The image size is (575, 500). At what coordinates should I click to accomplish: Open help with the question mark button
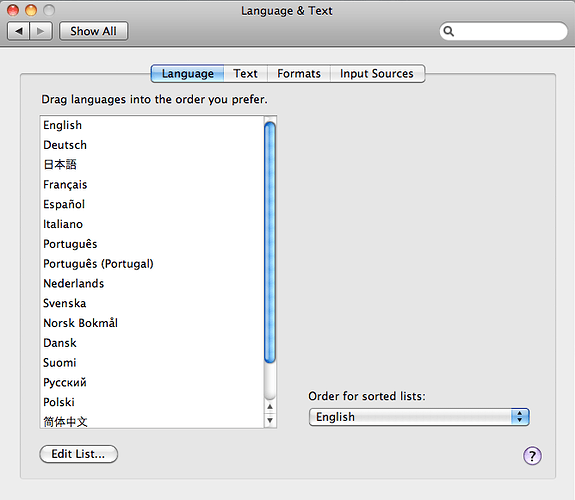click(532, 456)
